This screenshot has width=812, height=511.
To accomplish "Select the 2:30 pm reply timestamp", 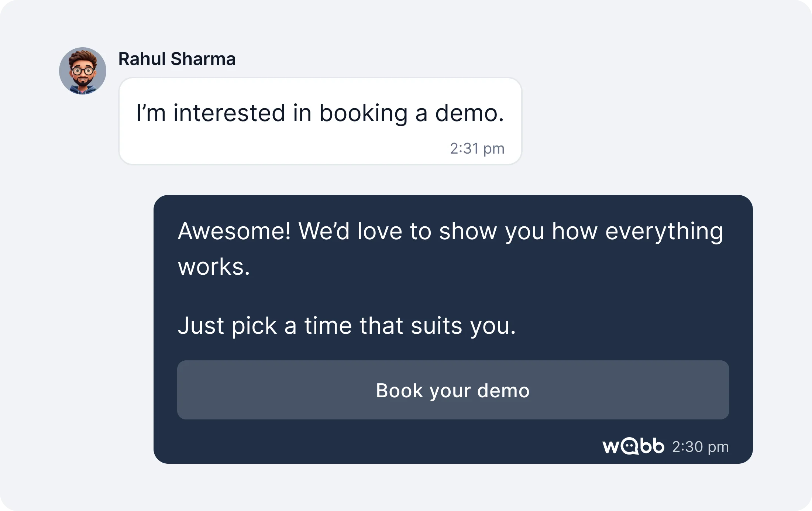I will 700,447.
